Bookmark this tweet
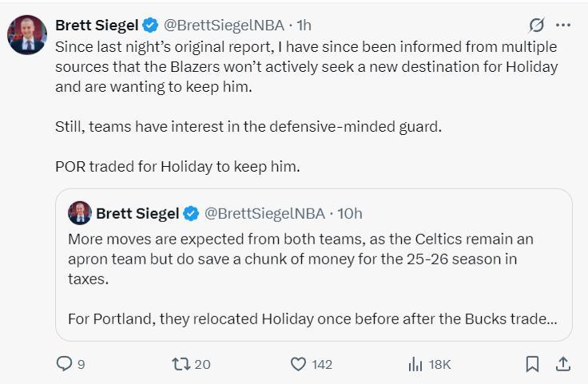 point(532,364)
